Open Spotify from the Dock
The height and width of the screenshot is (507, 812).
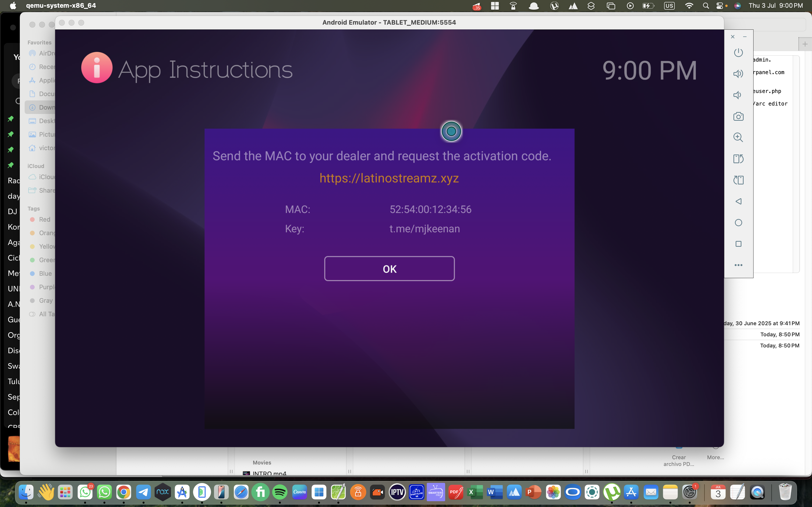280,492
